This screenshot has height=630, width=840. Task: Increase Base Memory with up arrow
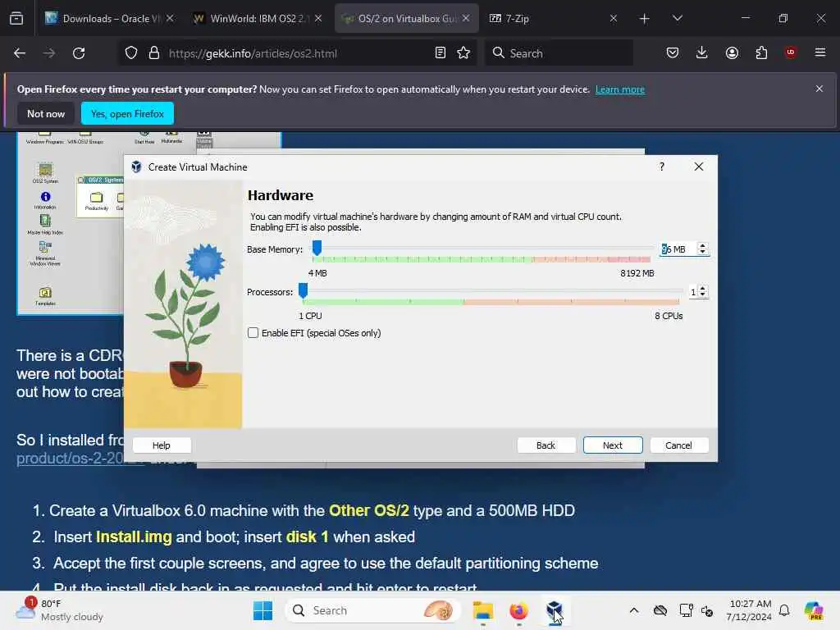[702, 245]
